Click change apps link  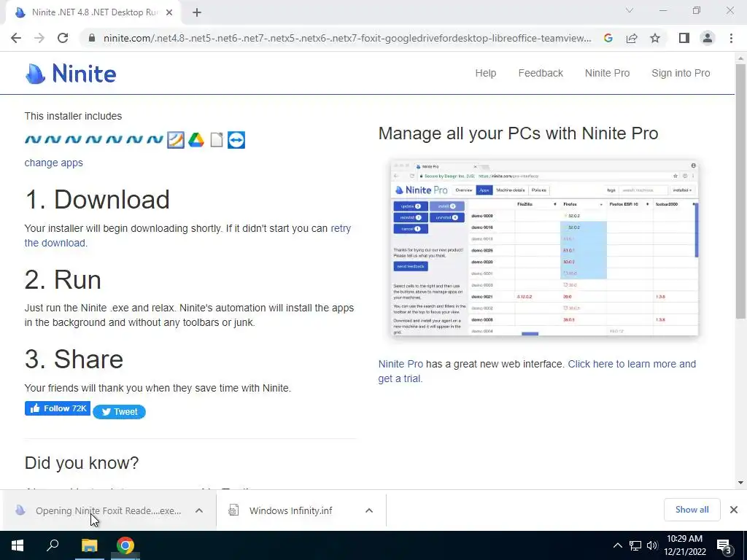coord(54,163)
